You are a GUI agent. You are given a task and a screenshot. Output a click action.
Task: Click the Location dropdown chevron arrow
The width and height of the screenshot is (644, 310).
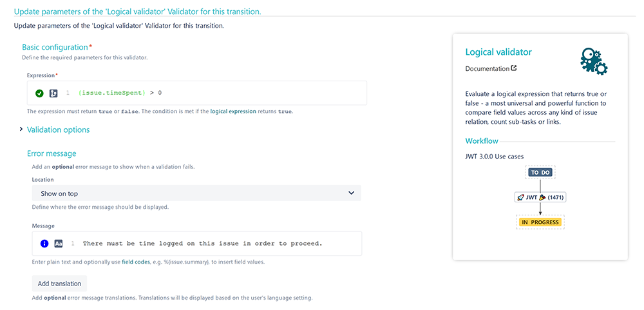tap(351, 193)
